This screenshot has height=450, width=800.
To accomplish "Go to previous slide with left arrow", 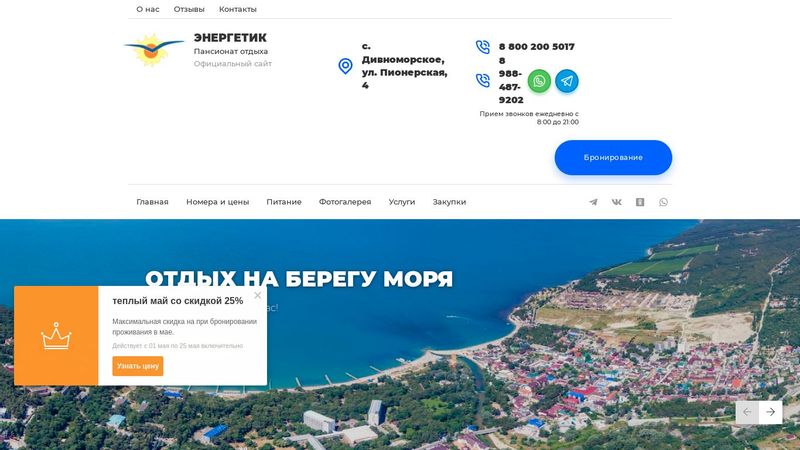I will point(747,412).
